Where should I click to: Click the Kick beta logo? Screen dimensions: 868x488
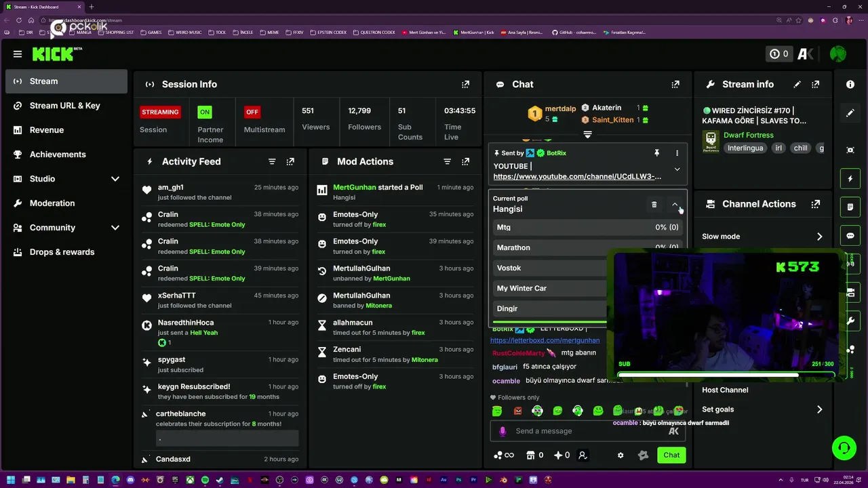pyautogui.click(x=57, y=54)
